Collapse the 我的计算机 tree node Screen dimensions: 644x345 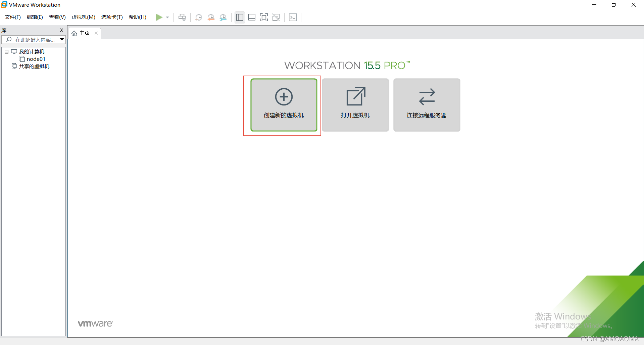[x=6, y=52]
